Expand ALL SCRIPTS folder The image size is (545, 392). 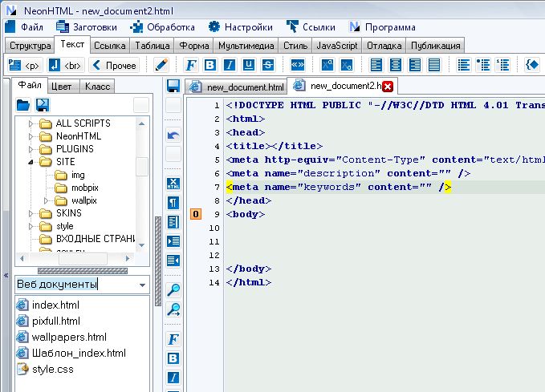pos(31,123)
